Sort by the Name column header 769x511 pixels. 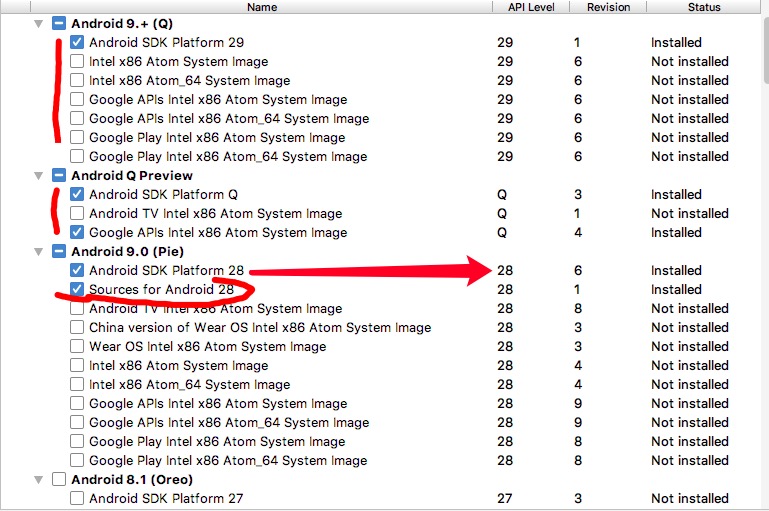[262, 7]
